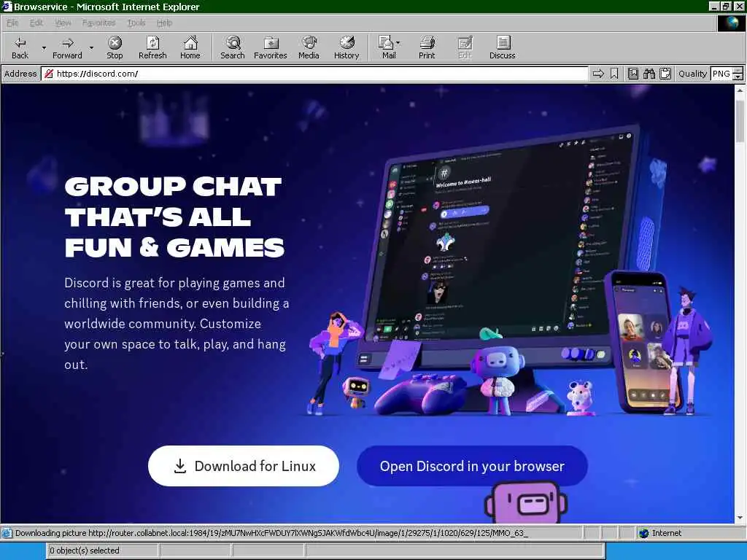Screen dimensions: 747x560
Task: Click the Forward arrow toolbar button
Action: (x=67, y=47)
